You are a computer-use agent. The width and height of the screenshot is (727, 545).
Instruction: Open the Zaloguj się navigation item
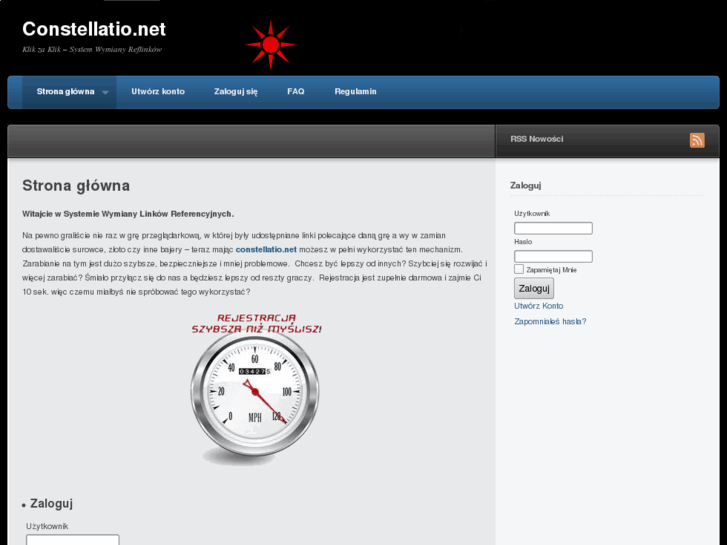236,92
